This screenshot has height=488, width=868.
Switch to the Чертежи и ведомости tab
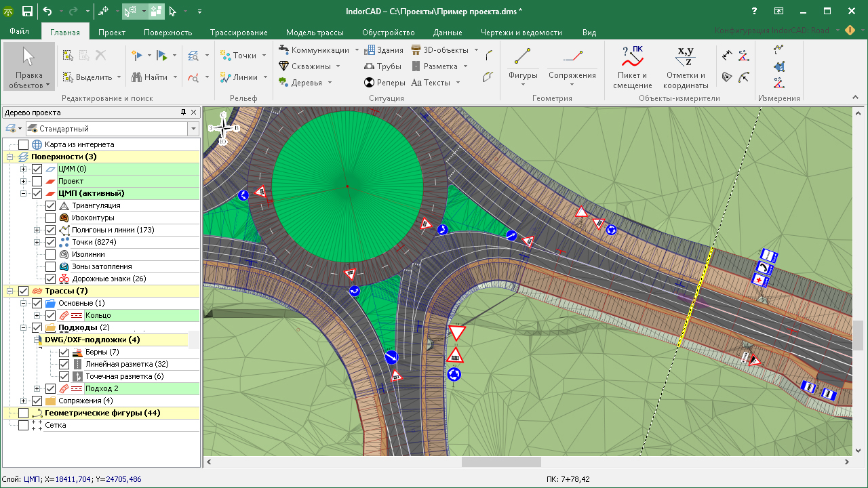pos(521,32)
